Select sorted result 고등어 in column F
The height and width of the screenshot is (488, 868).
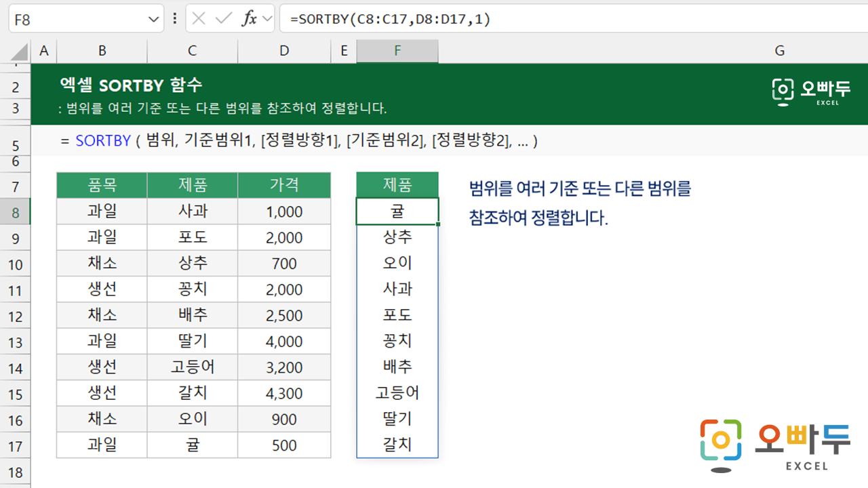(397, 393)
